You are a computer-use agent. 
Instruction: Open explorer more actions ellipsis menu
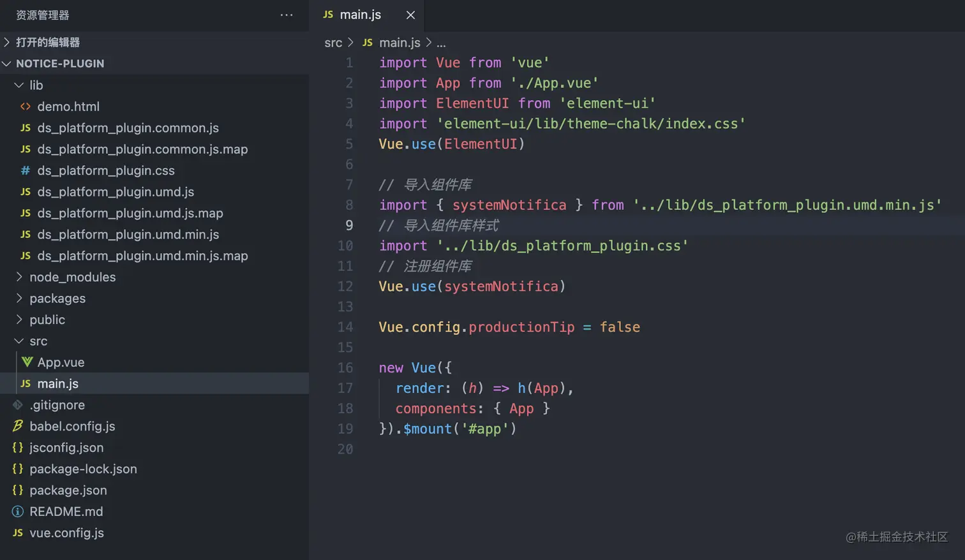click(x=287, y=15)
